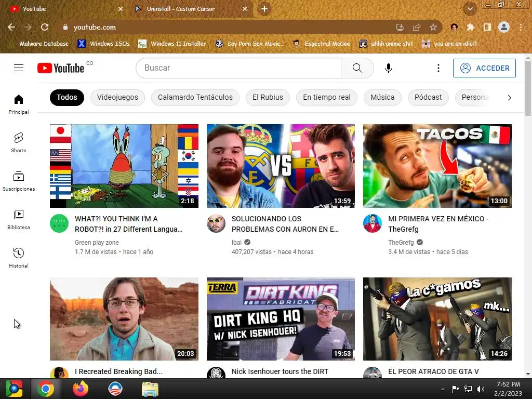Go back with browser back arrow

coord(11,27)
